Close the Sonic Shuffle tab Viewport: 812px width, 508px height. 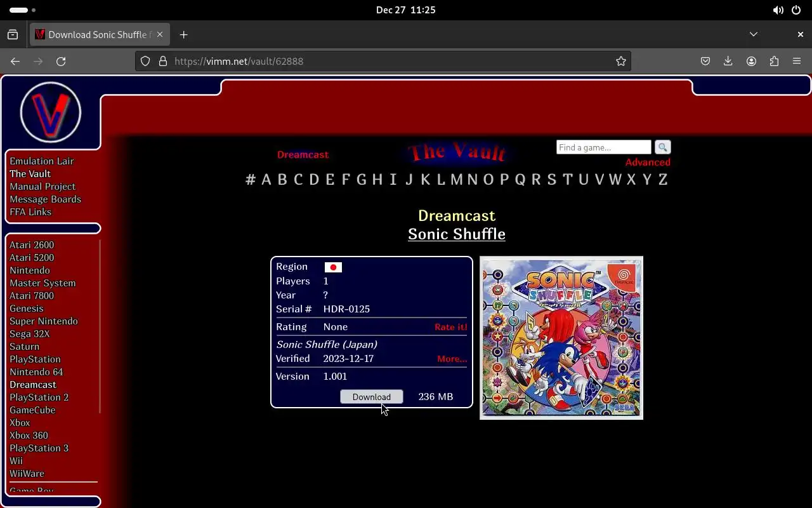(160, 34)
